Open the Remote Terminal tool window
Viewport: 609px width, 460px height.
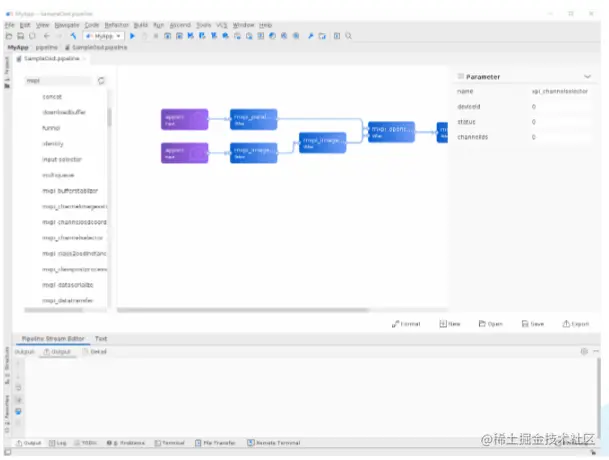274,443
